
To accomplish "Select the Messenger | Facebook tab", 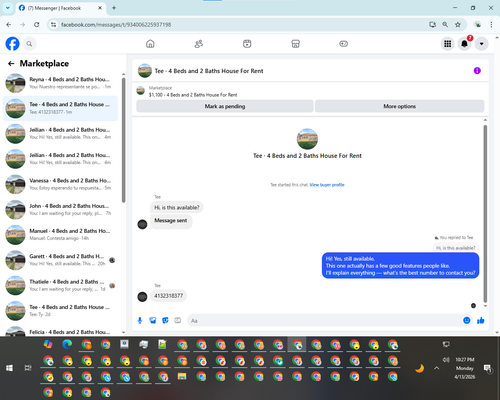I will click(60, 8).
